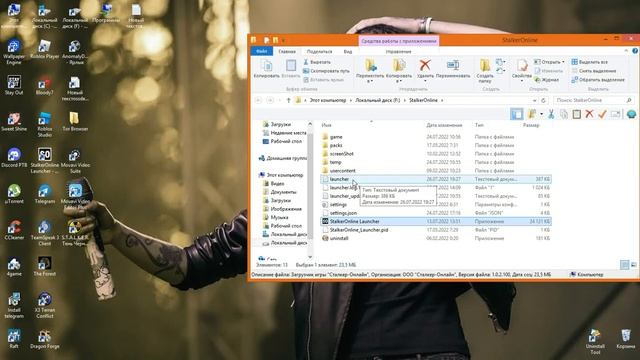Click the orange checkmark toolbar icon
640x360 pixels.
pyautogui.click(x=602, y=114)
